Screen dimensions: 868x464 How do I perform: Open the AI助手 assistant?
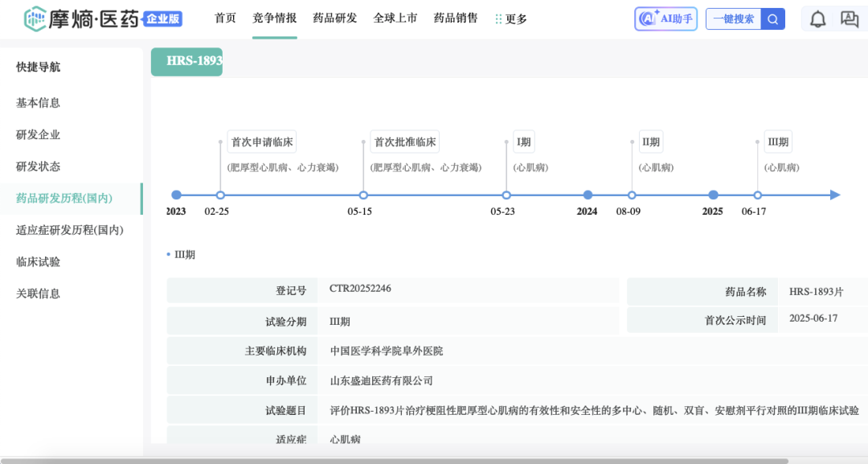coord(665,19)
